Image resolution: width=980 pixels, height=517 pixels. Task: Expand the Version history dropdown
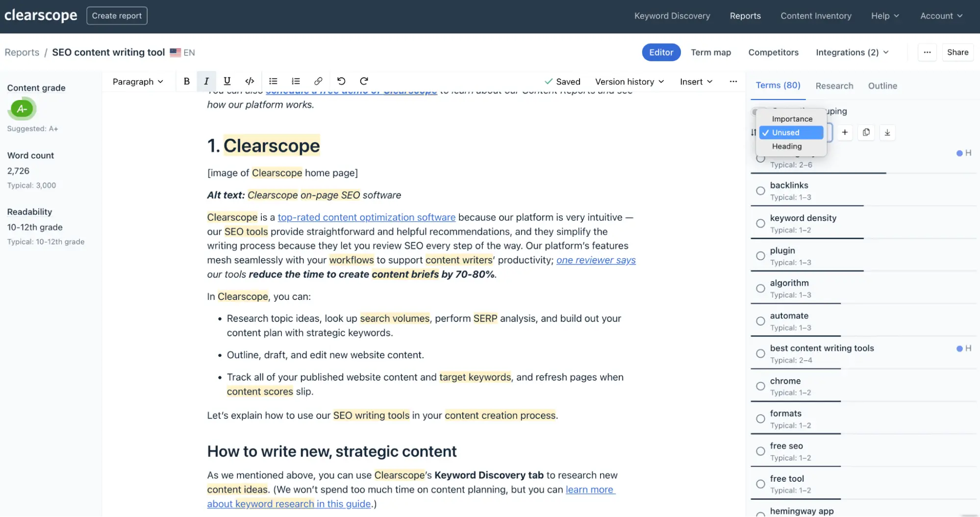pos(629,81)
